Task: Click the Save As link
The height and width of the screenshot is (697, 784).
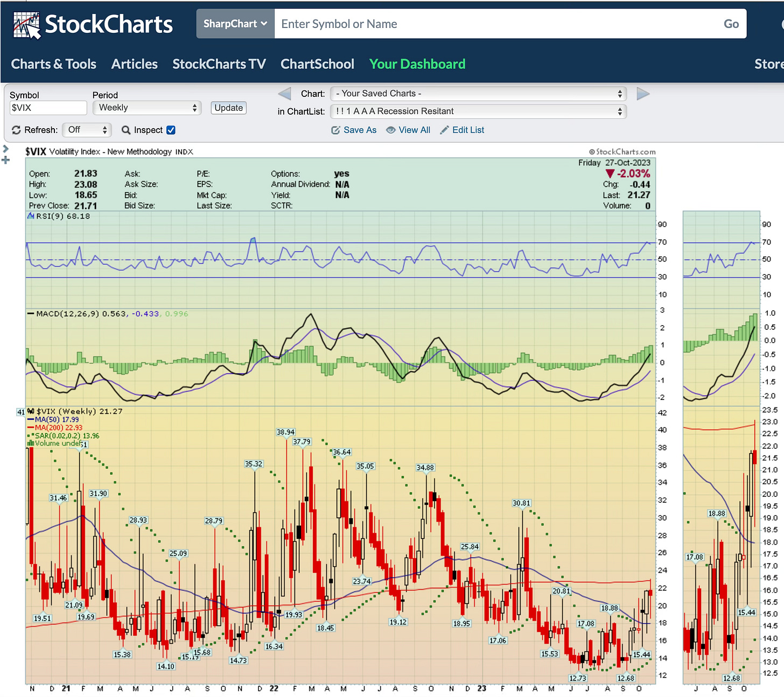Action: point(360,130)
